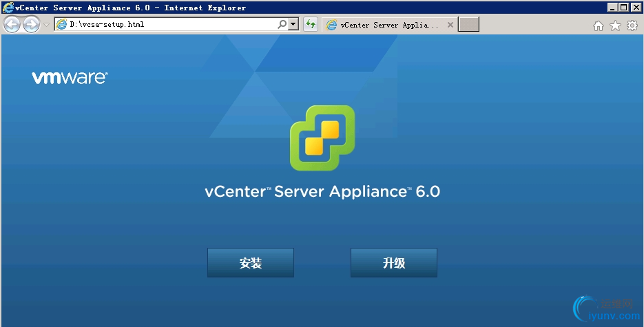Go forward with the browser Forward arrow
The height and width of the screenshot is (327, 644).
tap(31, 25)
